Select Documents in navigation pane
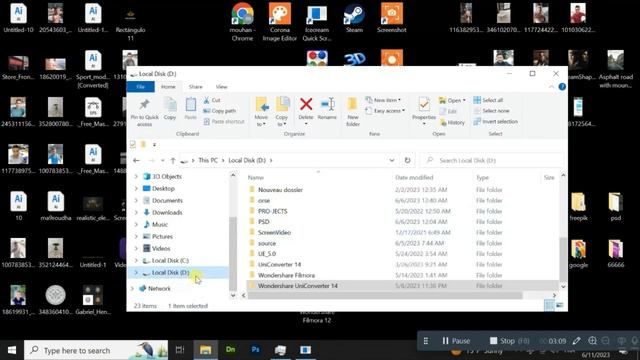This screenshot has width=640, height=360. click(167, 200)
